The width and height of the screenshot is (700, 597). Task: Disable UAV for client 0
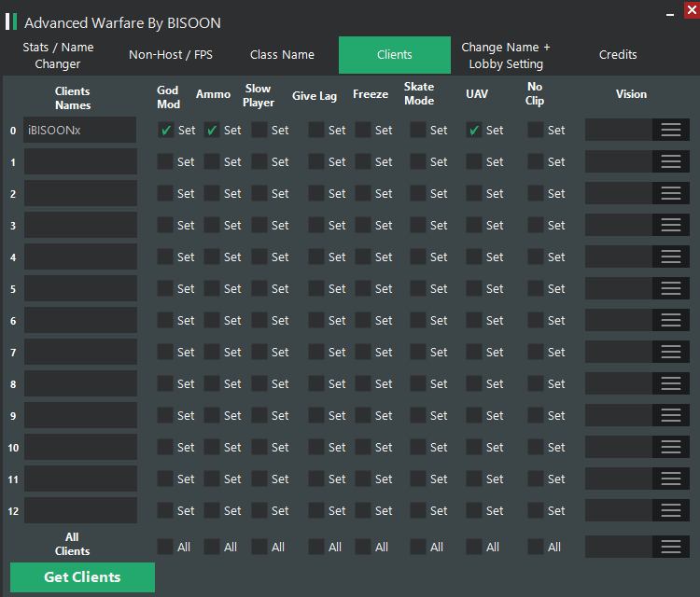[474, 131]
